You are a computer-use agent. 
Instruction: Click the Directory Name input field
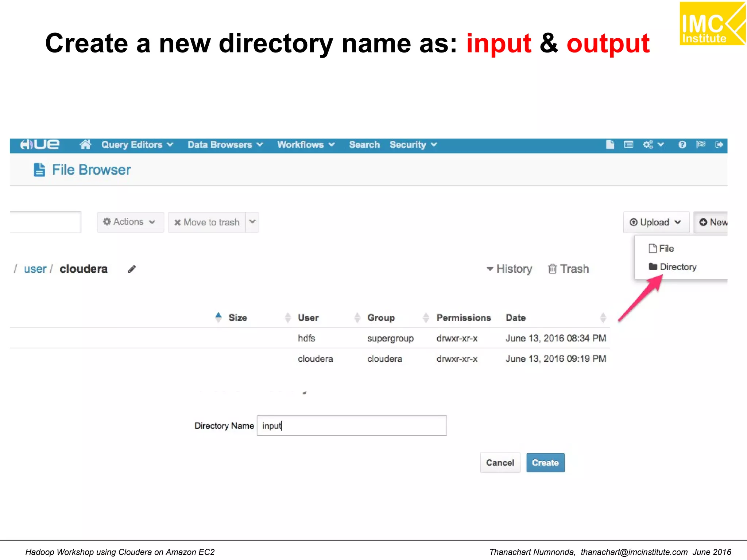[352, 425]
